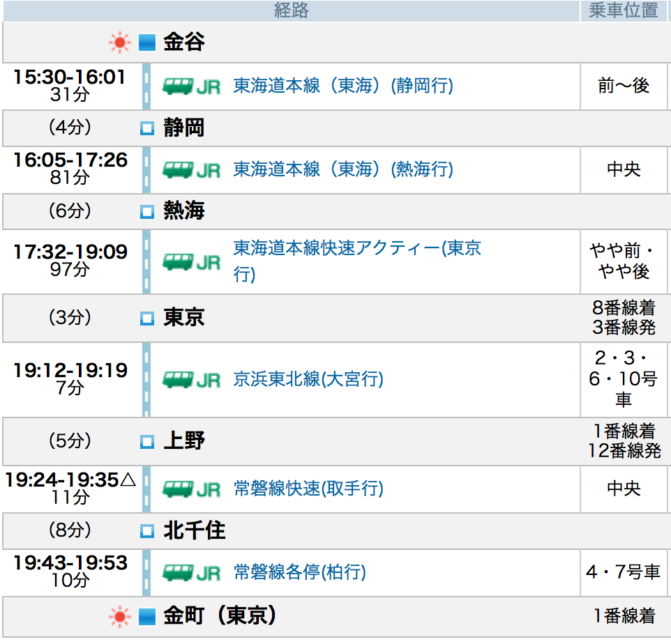Click the 19:24-19:35△ time cell
Image resolution: width=671 pixels, height=644 pixels.
click(70, 489)
